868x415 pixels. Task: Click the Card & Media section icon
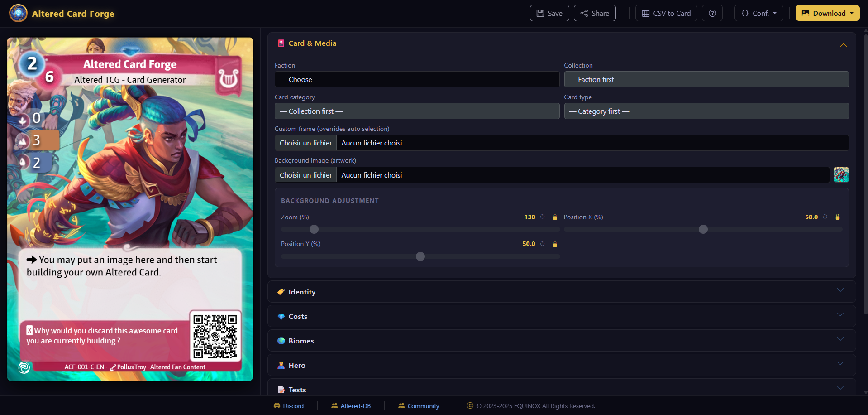(x=281, y=43)
